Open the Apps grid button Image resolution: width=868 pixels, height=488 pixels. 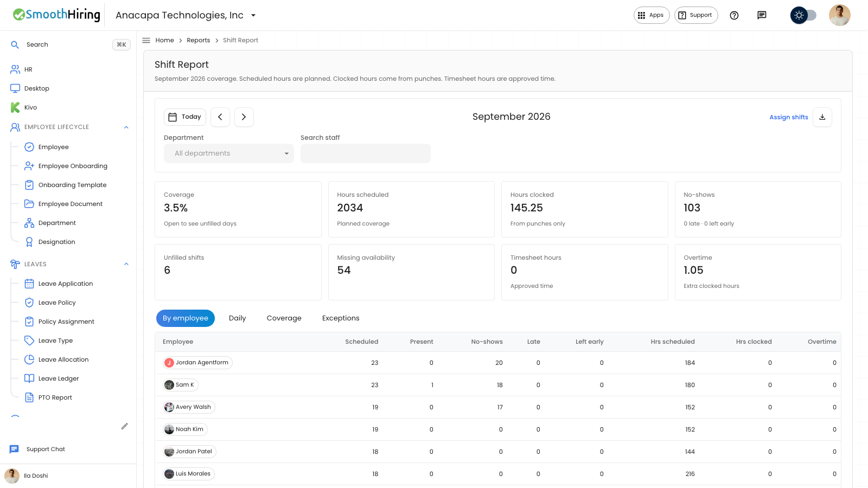pos(652,15)
